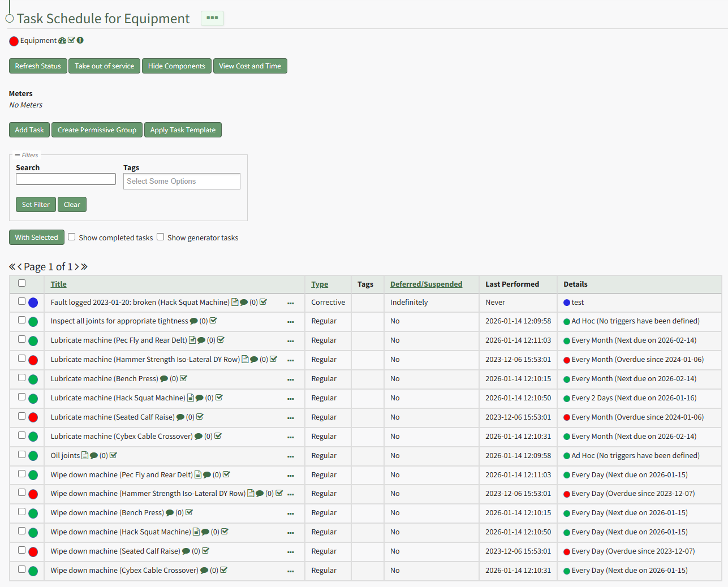Click the exclamation alert icon next to Equipment
Viewport: 728px width, 587px height.
80,41
